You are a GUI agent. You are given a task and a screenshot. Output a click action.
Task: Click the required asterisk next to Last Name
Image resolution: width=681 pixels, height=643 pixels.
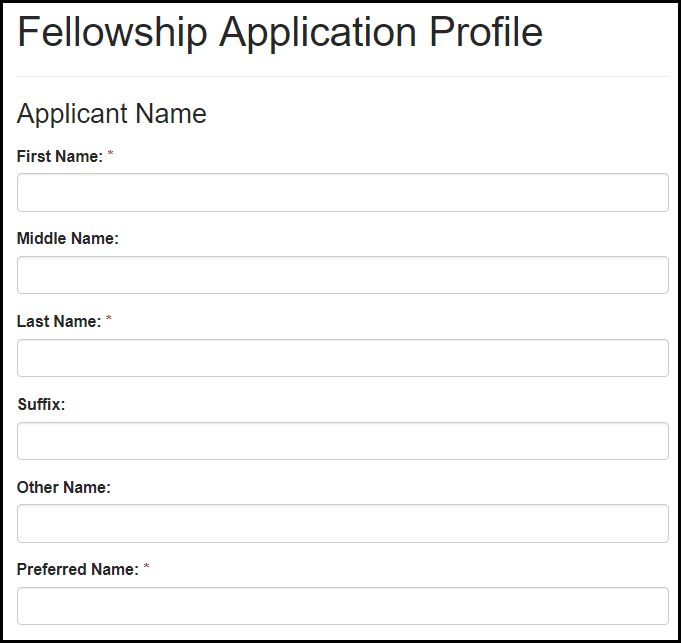click(110, 321)
